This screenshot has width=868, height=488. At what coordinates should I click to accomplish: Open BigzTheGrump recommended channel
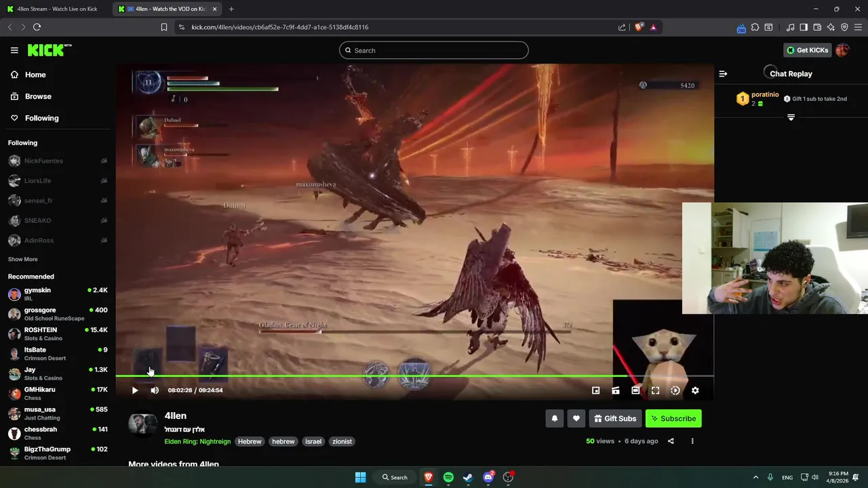58,453
